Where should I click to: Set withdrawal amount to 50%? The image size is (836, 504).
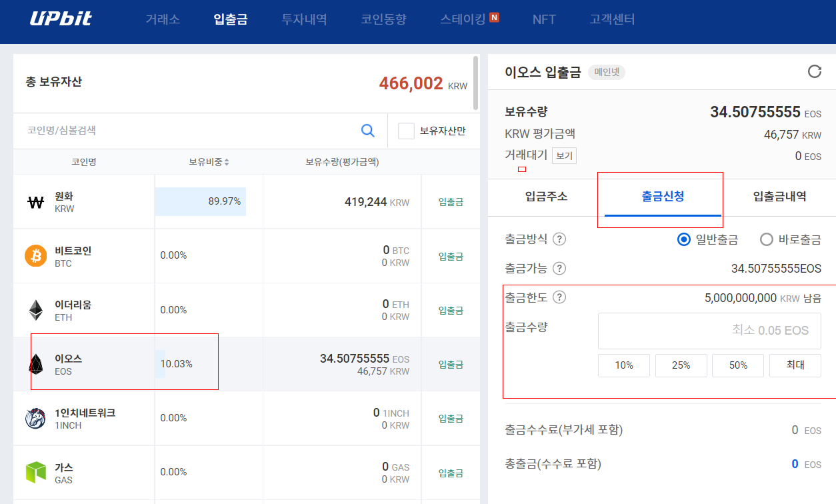738,365
